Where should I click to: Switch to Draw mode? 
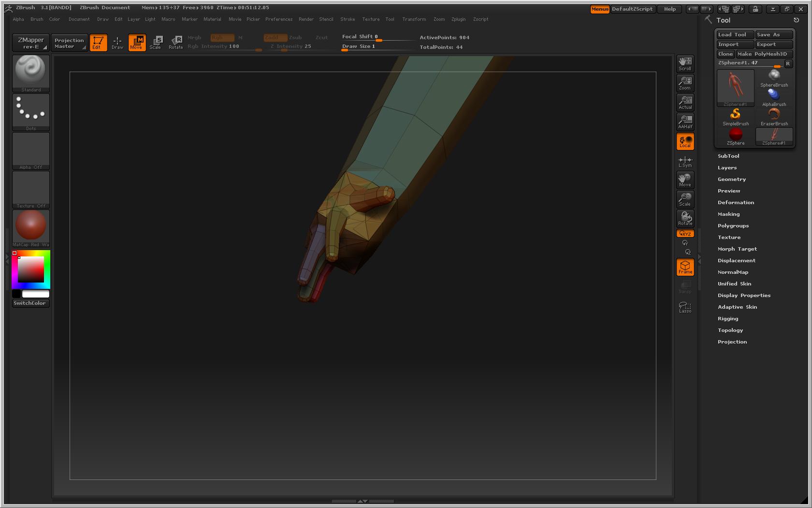pyautogui.click(x=117, y=43)
